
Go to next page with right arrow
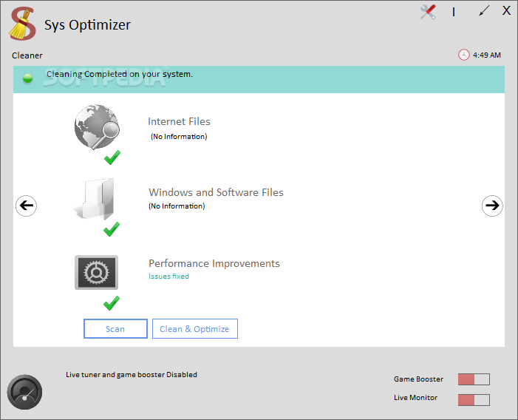[x=492, y=206]
